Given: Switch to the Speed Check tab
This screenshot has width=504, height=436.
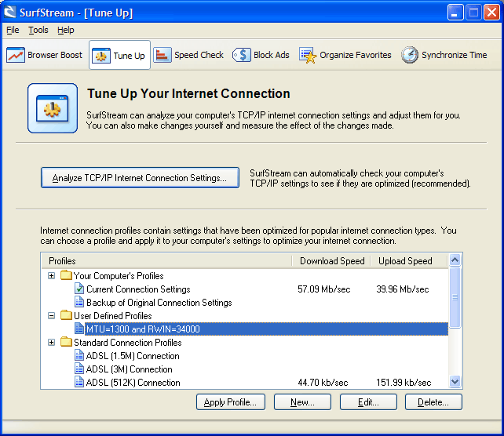Looking at the screenshot, I should pos(188,55).
